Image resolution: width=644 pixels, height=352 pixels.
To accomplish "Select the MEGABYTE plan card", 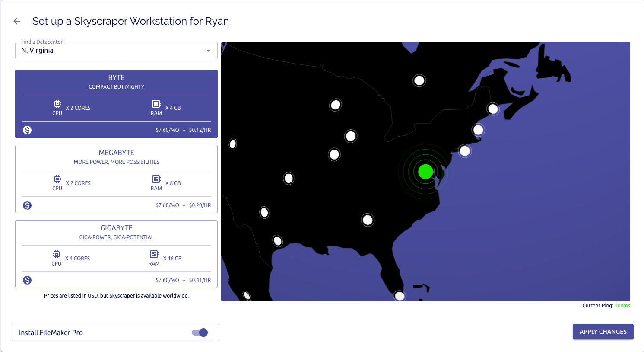I will pyautogui.click(x=116, y=179).
